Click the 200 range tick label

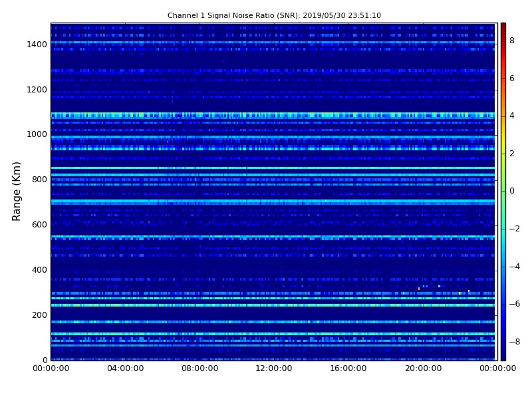(39, 315)
